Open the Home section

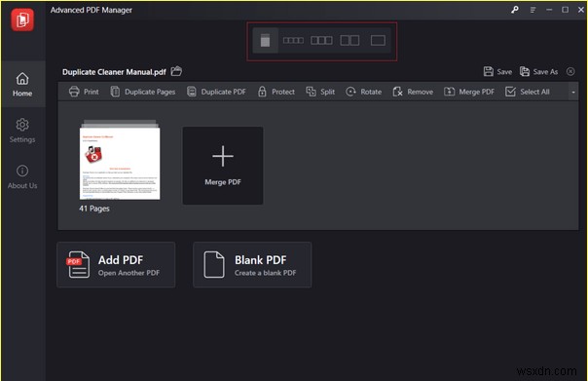tap(22, 85)
